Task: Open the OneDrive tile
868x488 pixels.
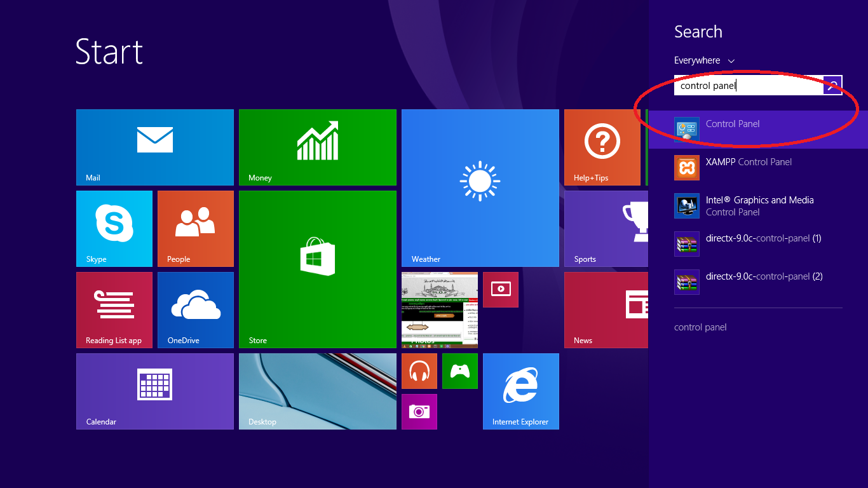Action: pos(195,309)
